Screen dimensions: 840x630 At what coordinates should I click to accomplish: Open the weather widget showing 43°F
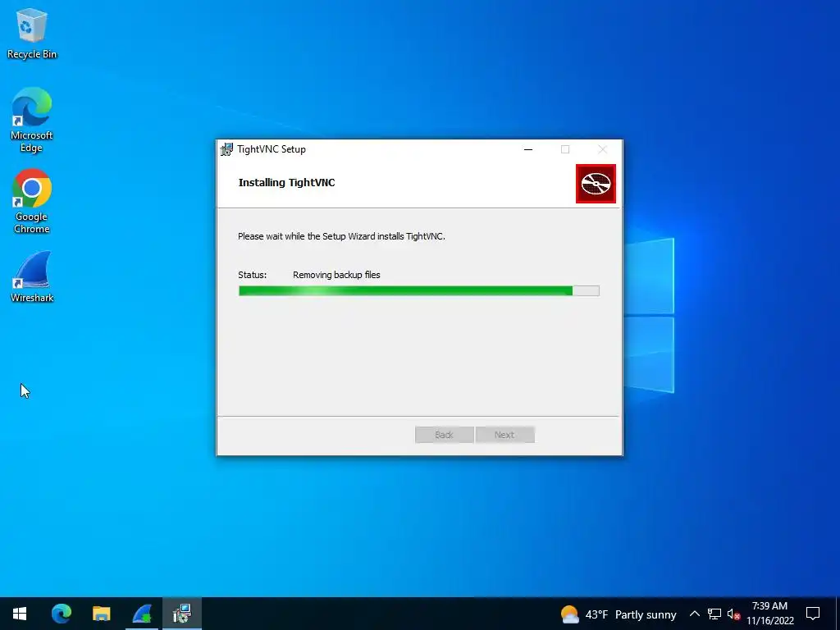[619, 614]
